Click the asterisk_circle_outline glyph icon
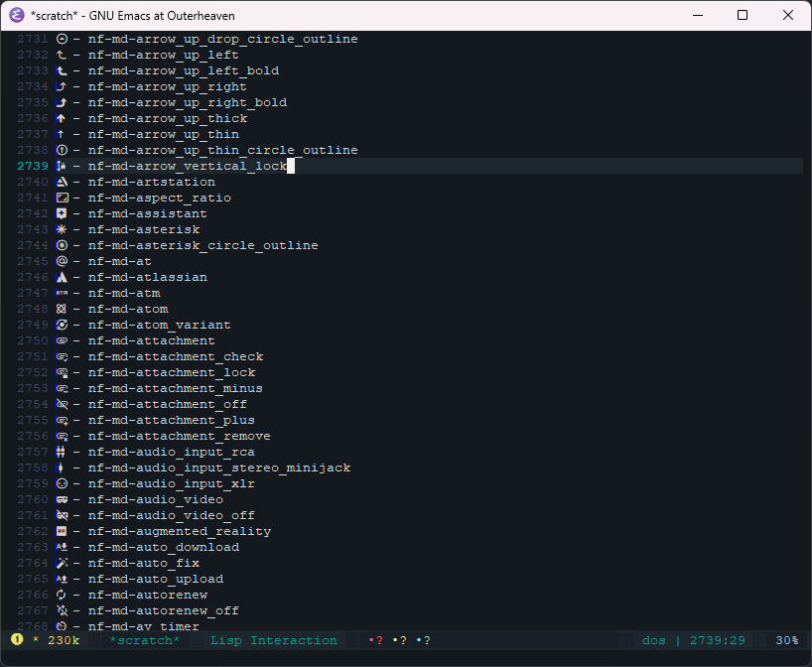Screen dimensions: 812x667 tap(62, 245)
